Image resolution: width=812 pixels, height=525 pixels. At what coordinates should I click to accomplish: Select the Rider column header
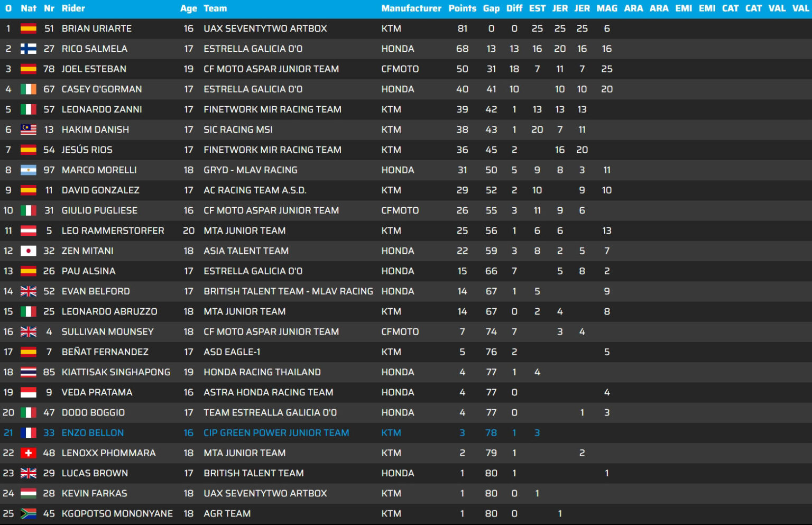(73, 8)
